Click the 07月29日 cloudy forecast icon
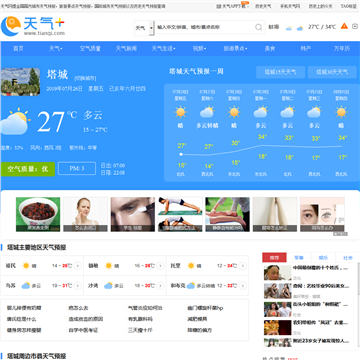 point(261,112)
